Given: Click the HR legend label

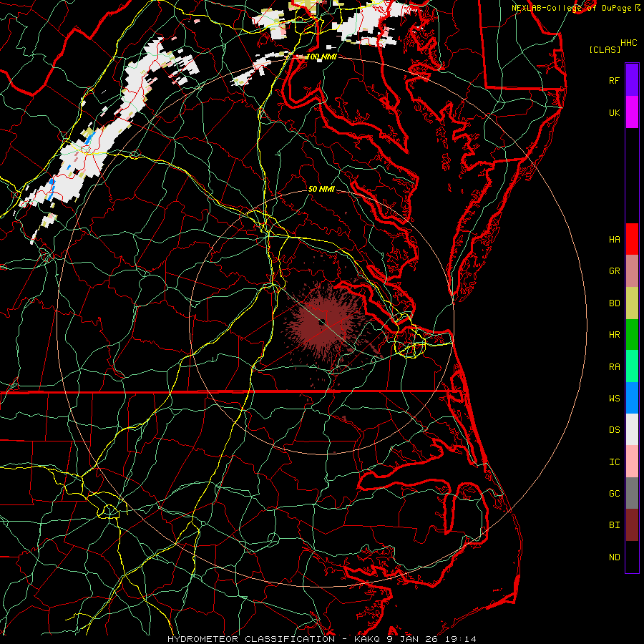Looking at the screenshot, I should [614, 335].
